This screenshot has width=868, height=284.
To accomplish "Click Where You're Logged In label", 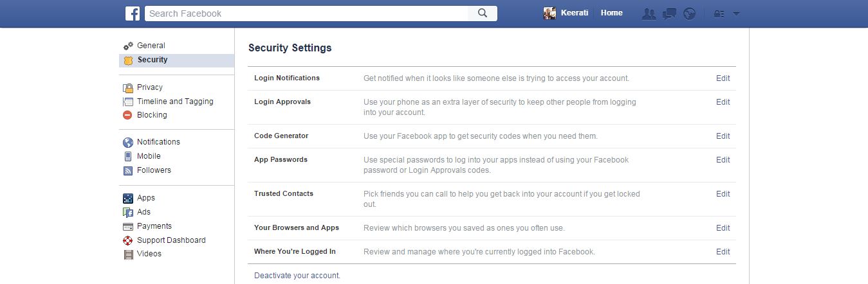I will (295, 252).
